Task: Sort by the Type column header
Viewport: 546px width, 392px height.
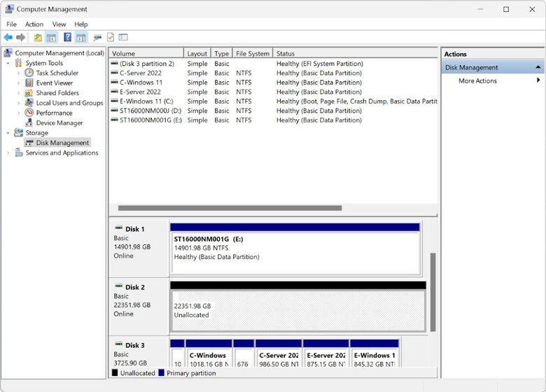Action: coord(221,53)
